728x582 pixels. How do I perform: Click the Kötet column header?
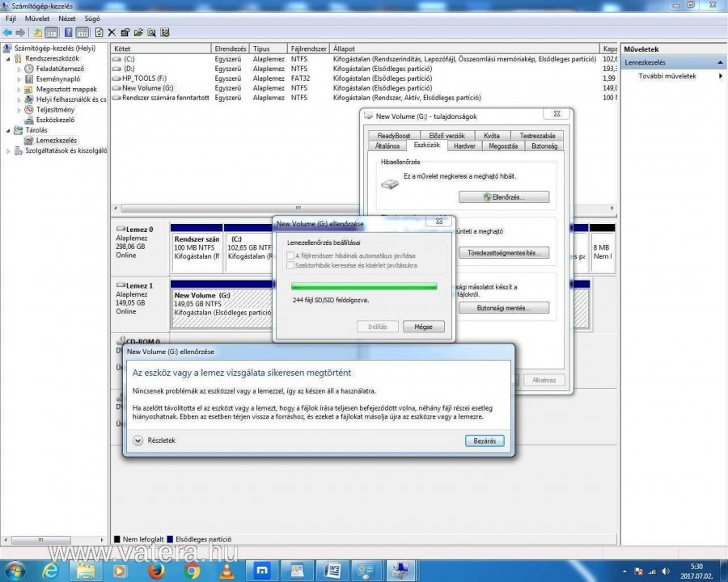click(x=161, y=48)
